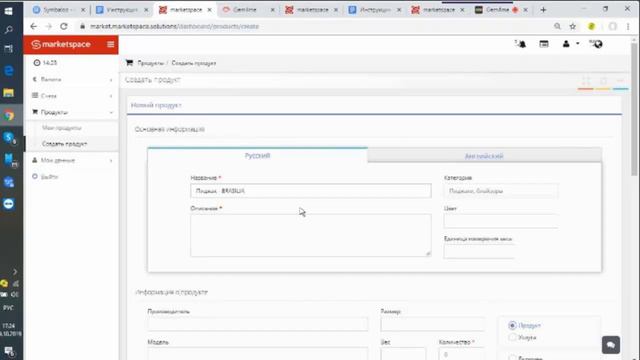This screenshot has height=360, width=640.
Task: Reload the page with refresh icon
Action: pos(64,26)
